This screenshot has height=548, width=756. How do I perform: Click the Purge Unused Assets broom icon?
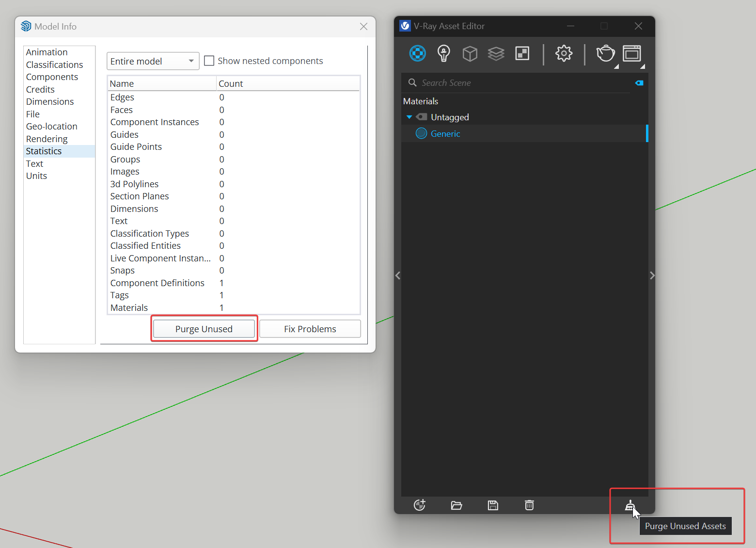point(630,505)
